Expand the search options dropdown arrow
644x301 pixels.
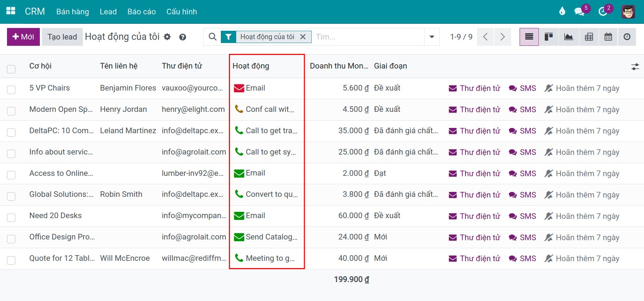(x=432, y=37)
